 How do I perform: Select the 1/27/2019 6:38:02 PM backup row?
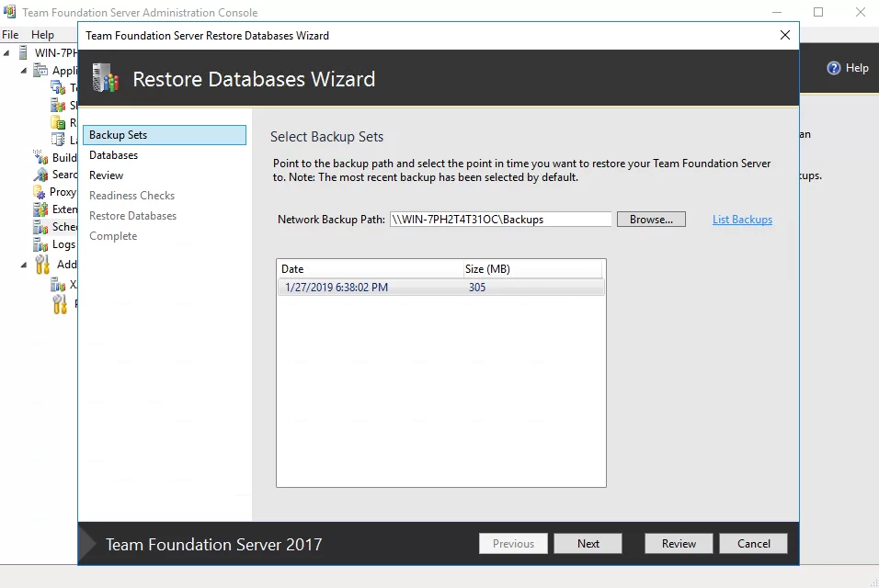441,288
